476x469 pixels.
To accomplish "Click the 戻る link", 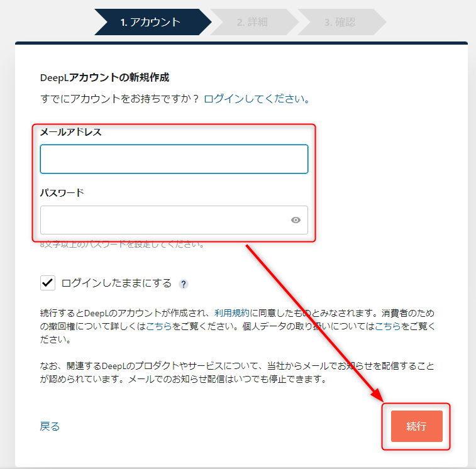I will pyautogui.click(x=50, y=426).
